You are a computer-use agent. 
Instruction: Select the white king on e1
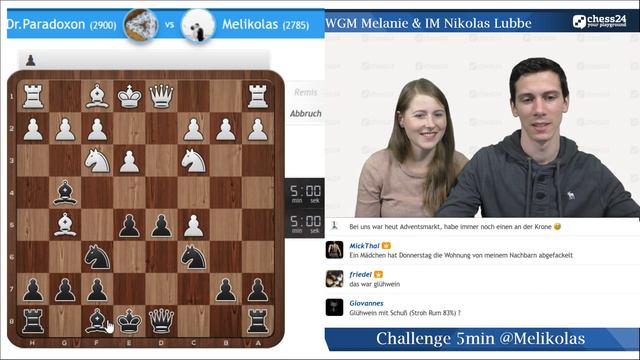(129, 96)
